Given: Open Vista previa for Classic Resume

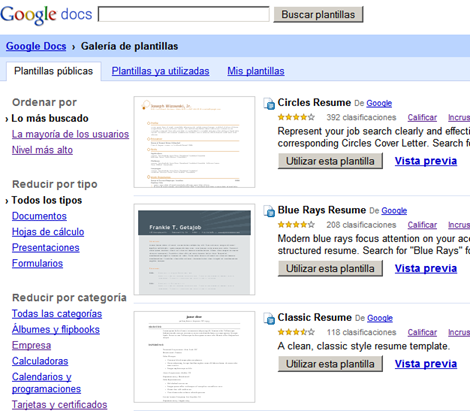Looking at the screenshot, I should pos(426,364).
